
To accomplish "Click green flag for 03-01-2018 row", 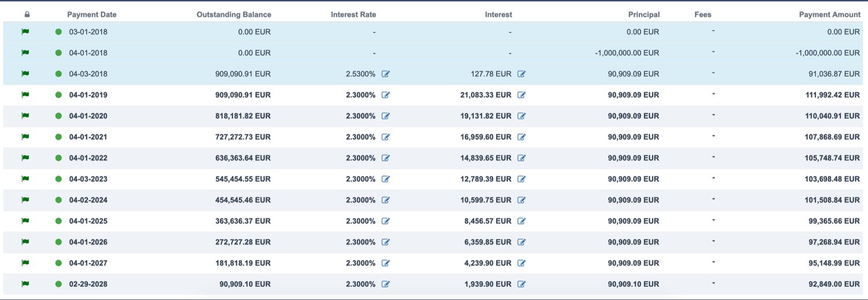I will coord(25,32).
